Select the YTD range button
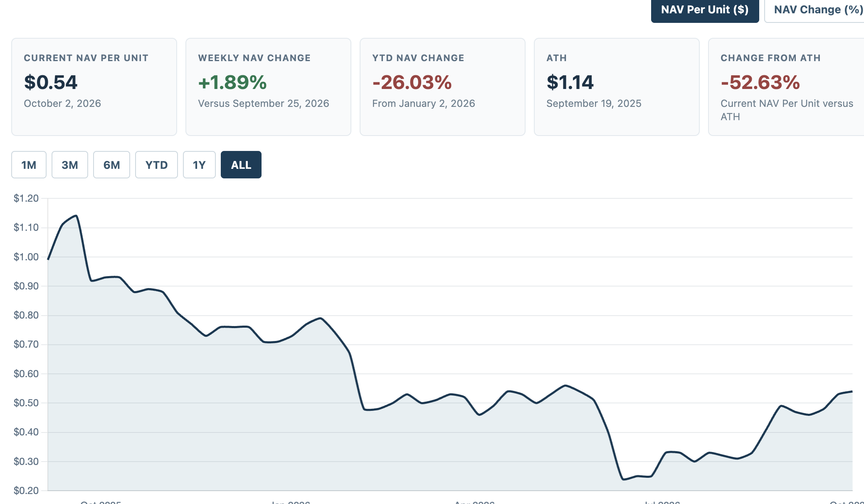This screenshot has width=864, height=504. [156, 165]
